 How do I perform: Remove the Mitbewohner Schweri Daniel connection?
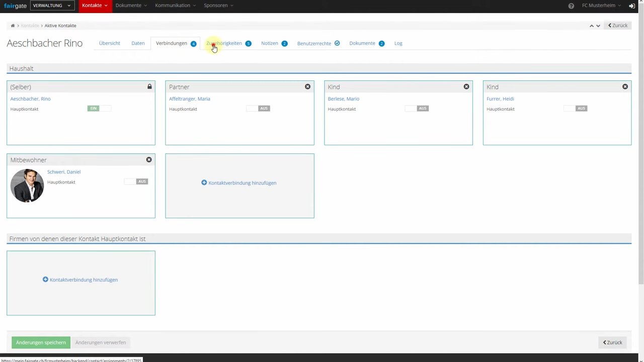click(x=149, y=160)
